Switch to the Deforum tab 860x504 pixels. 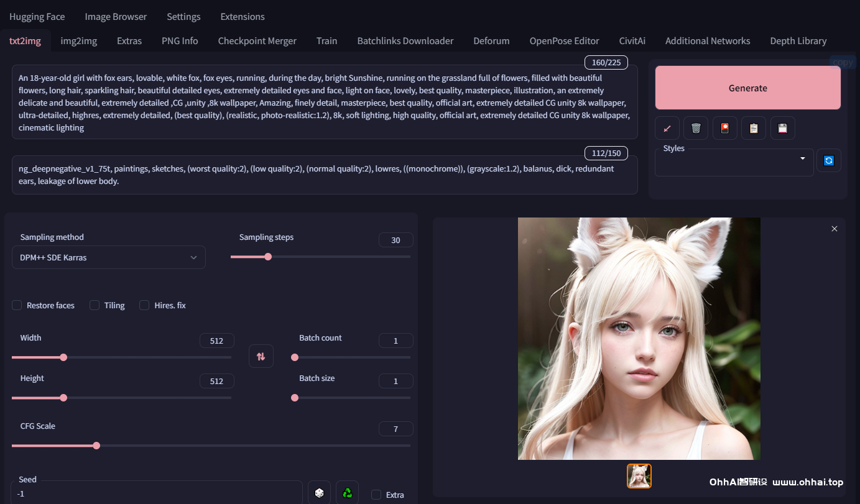point(491,41)
